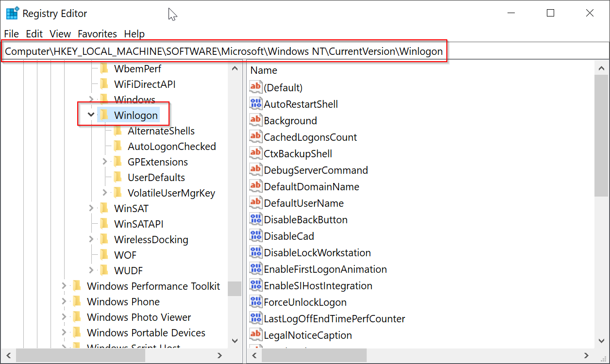Open the Favorites menu

coord(97,34)
